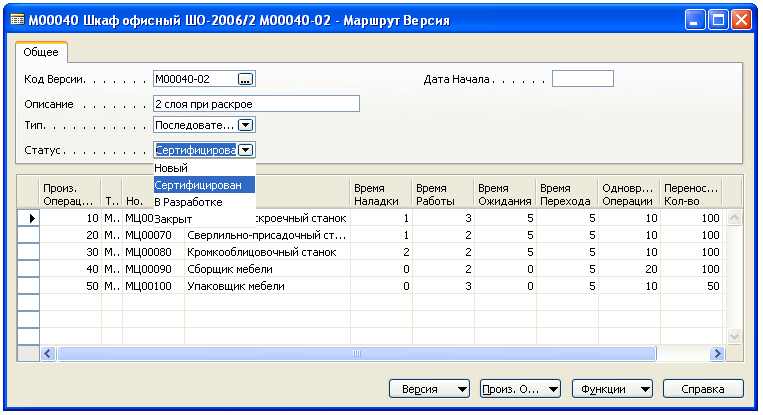This screenshot has height=415, width=763.
Task: Click the window icon in title bar
Action: click(x=17, y=20)
